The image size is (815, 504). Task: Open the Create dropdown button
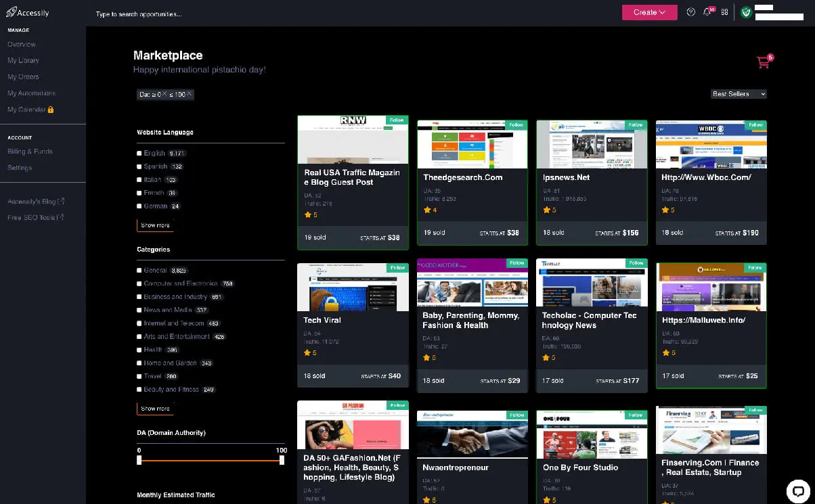(649, 12)
